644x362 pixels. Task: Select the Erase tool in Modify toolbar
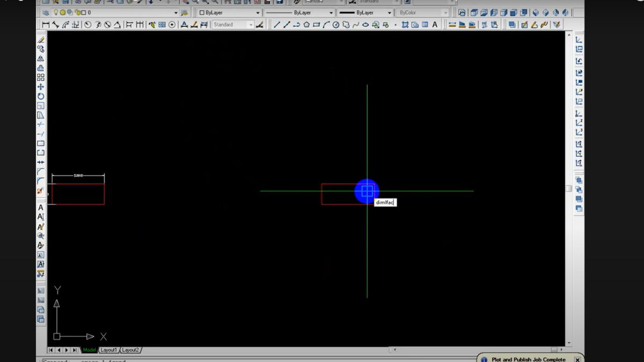click(x=41, y=39)
